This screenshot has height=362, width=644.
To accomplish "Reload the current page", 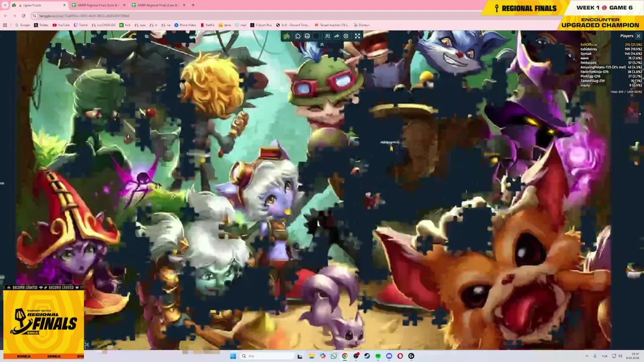I will (23, 16).
